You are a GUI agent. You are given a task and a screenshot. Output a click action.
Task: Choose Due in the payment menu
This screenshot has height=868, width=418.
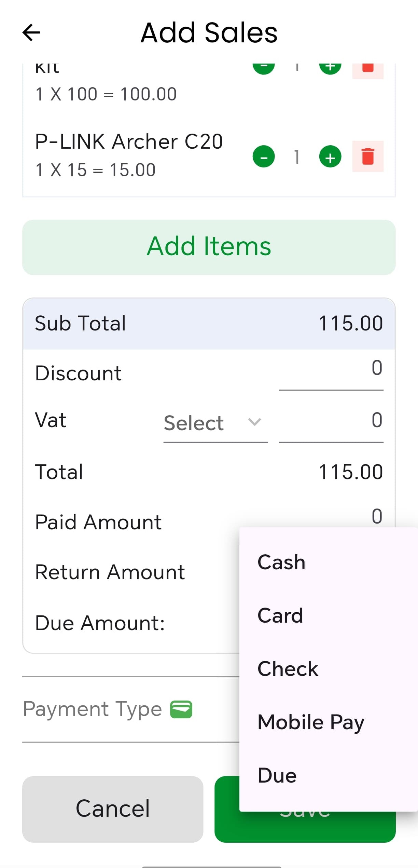tap(277, 775)
